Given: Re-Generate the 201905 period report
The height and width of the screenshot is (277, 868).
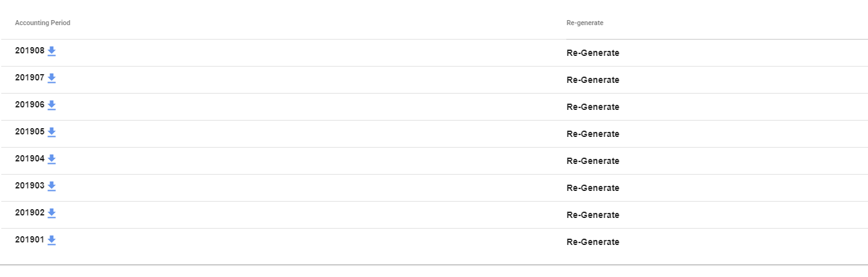Looking at the screenshot, I should pos(593,134).
